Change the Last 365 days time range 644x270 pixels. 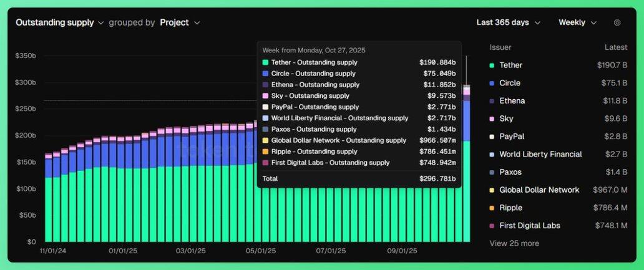507,22
